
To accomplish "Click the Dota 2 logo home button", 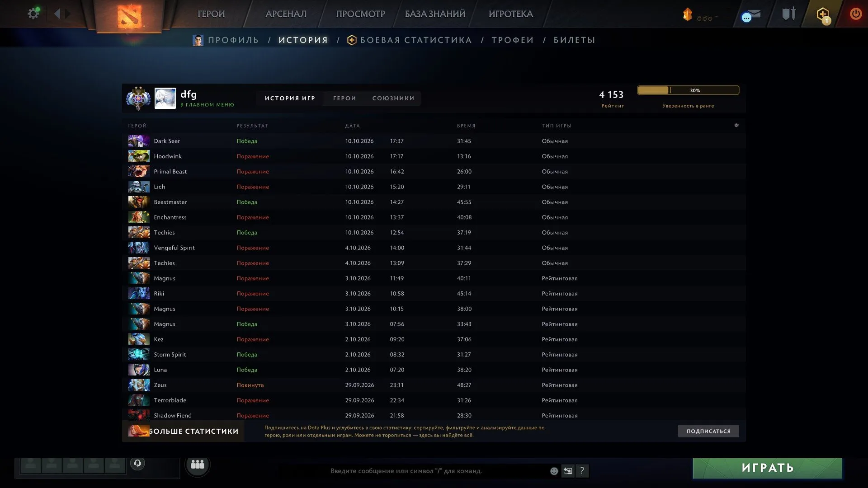I will (x=130, y=16).
